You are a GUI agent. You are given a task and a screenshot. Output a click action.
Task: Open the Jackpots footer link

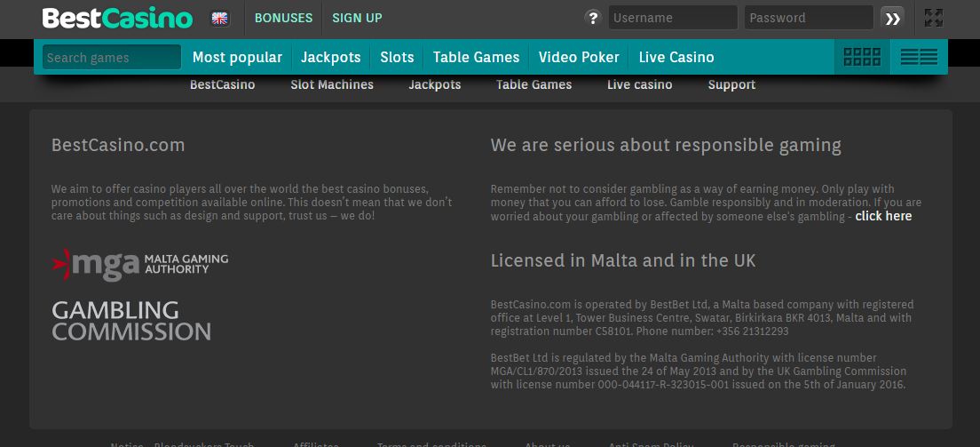(x=435, y=84)
